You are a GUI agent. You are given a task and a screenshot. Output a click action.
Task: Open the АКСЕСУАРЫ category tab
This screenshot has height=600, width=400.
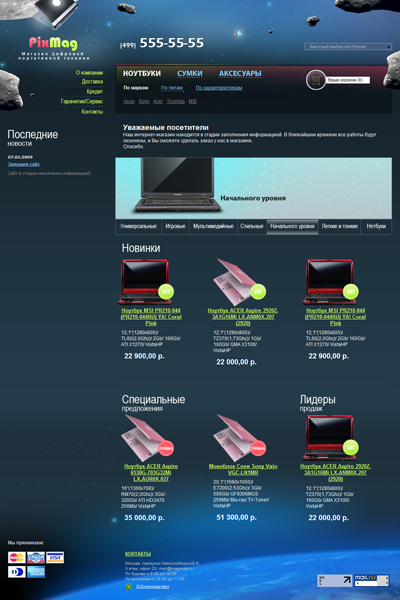pyautogui.click(x=240, y=73)
